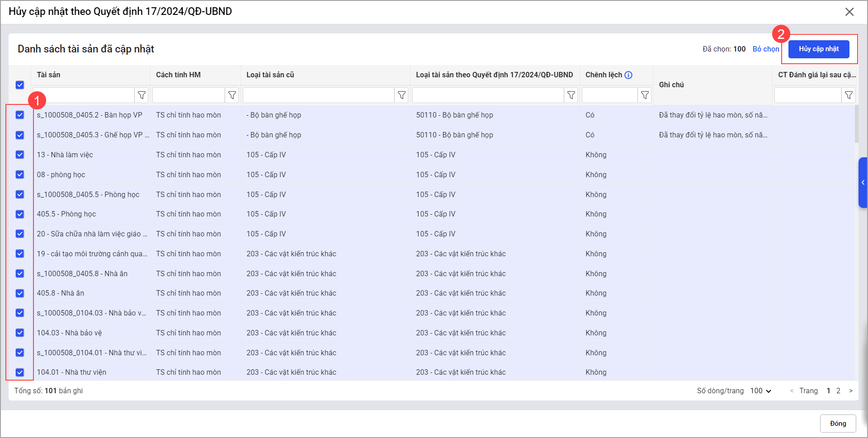Viewport: 868px width, 438px height.
Task: Click the Chênh lệch info icon
Action: click(628, 75)
